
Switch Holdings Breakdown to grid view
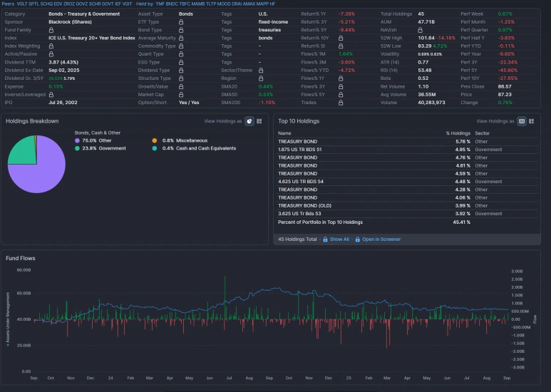click(x=259, y=121)
